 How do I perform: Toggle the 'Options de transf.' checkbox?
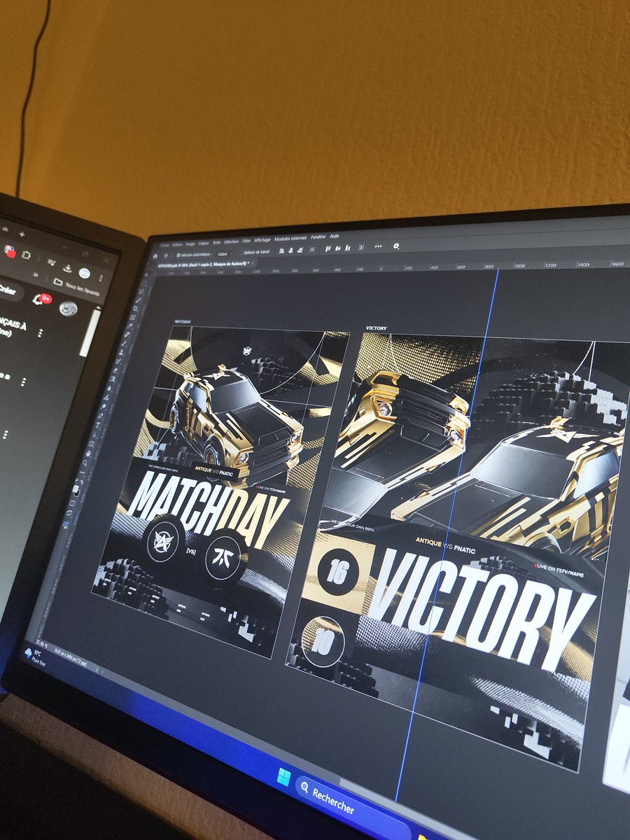(240, 253)
